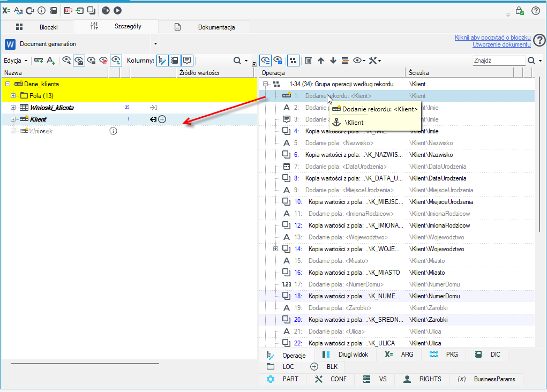Viewport: 547px width, 392px height.
Task: Open the wrench tools dropdown in operations toolbar
Action: (375, 61)
